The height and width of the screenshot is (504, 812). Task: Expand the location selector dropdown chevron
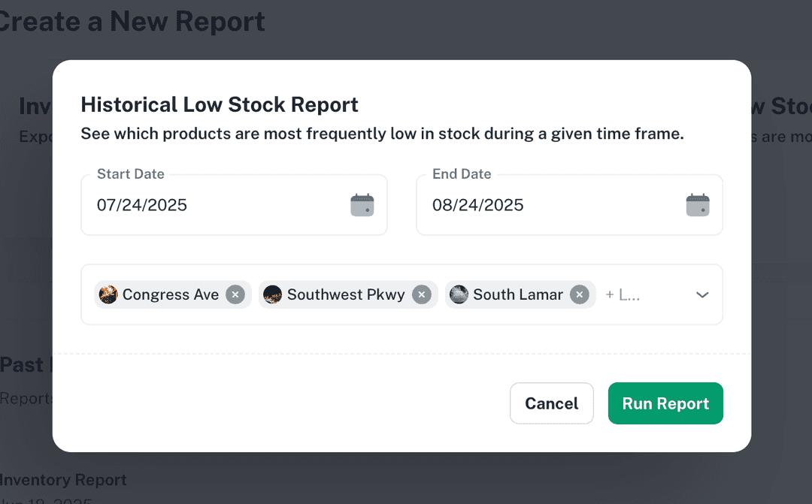[702, 294]
